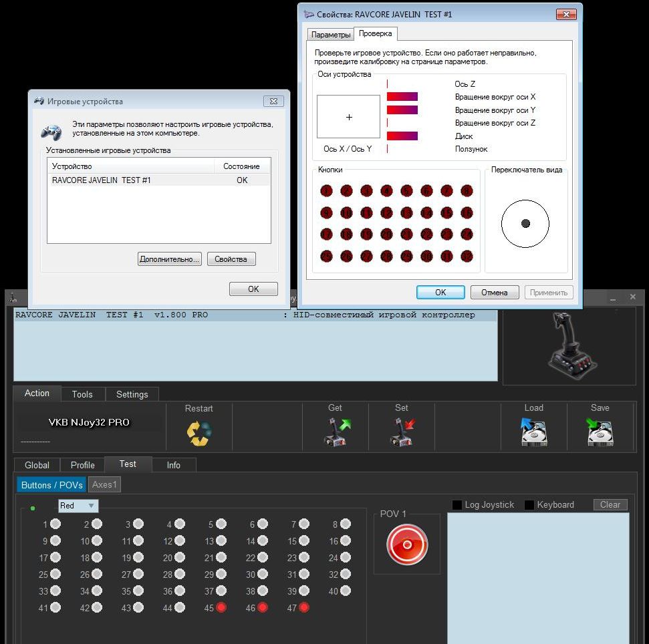Select the Axes1 sub-tab

[104, 484]
